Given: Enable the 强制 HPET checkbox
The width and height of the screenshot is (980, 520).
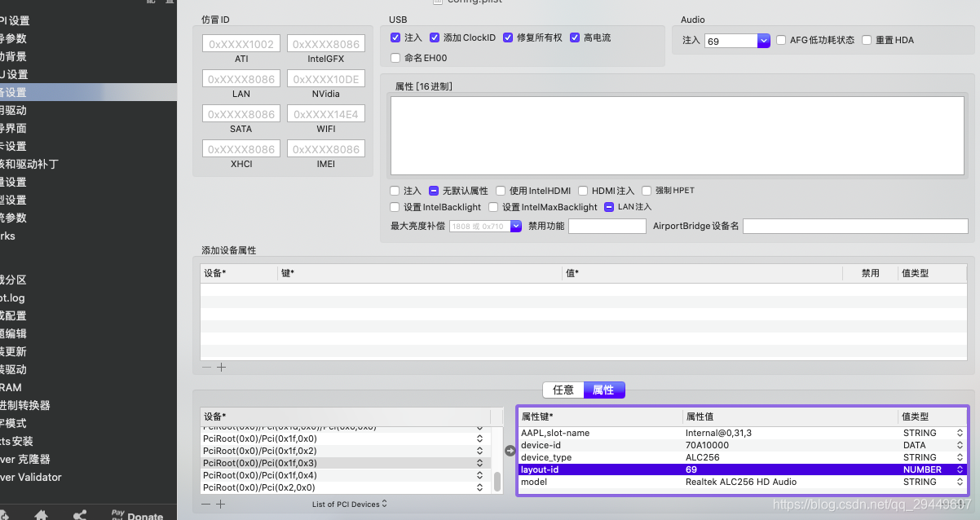Looking at the screenshot, I should click(647, 191).
